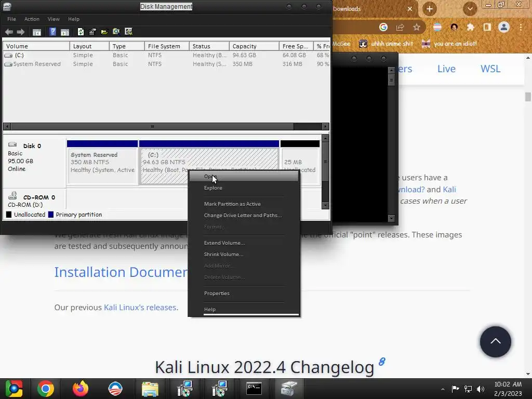This screenshot has width=532, height=399.
Task: Select Properties from the context menu
Action: coord(244,294)
